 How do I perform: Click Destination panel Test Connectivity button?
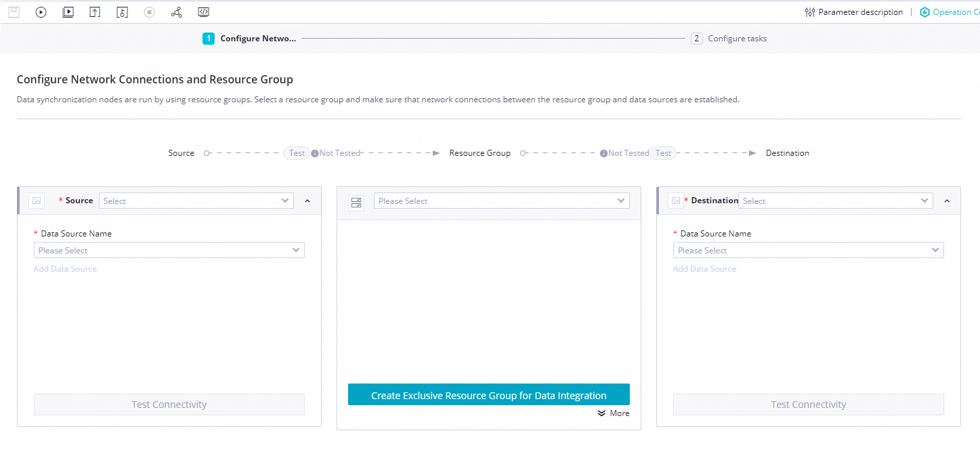[809, 405]
